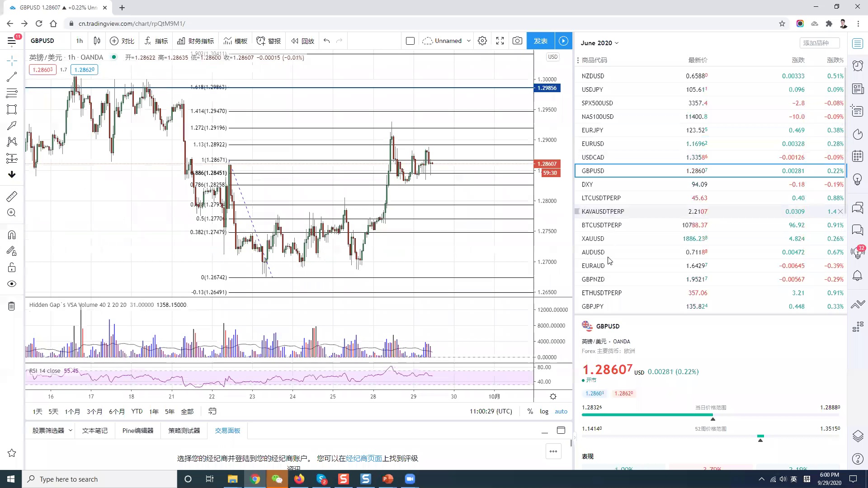Click the blue publish button
868x488 pixels.
pyautogui.click(x=541, y=41)
